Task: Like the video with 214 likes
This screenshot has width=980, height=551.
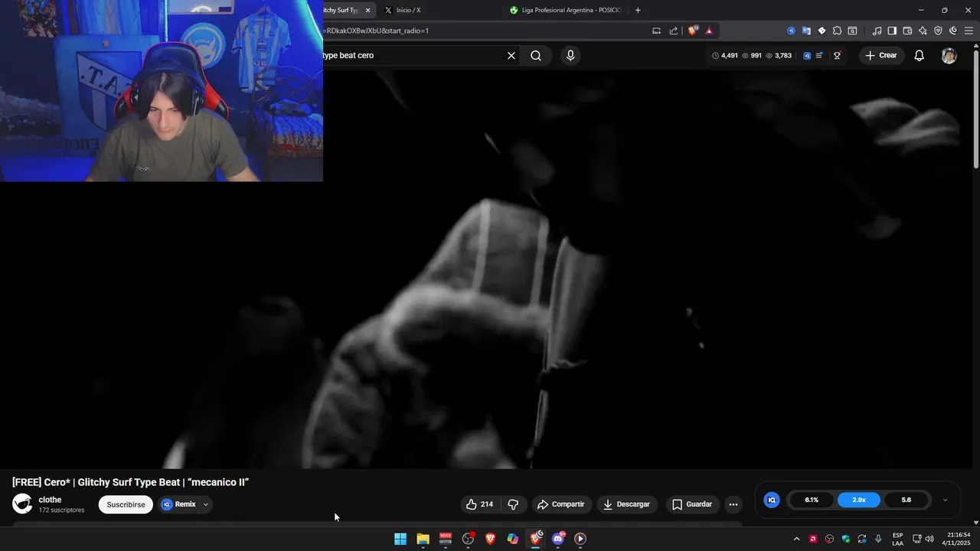Action: (x=480, y=504)
